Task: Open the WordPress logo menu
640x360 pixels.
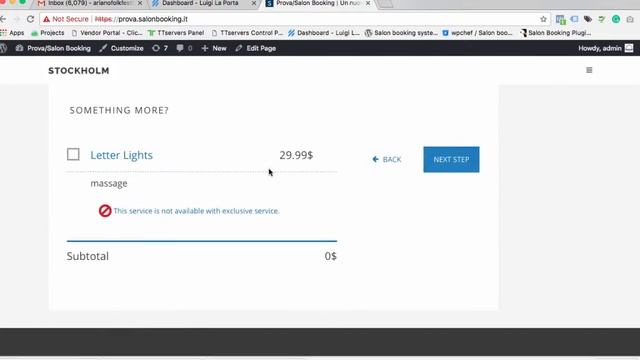Action: pos(4,48)
